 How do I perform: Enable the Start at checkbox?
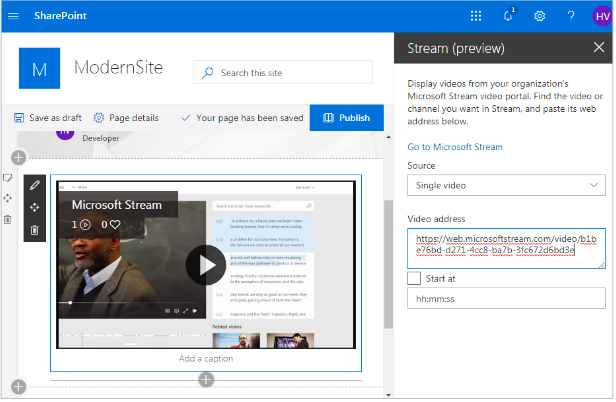(415, 279)
